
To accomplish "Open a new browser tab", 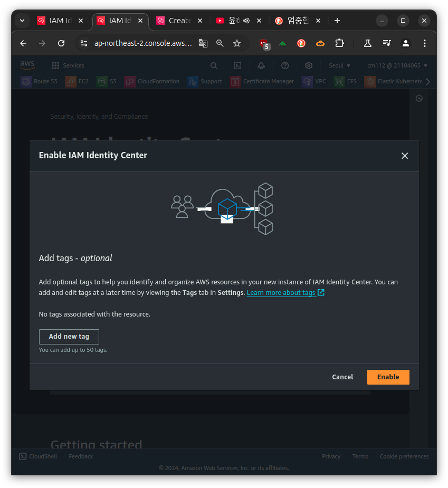I will (337, 21).
